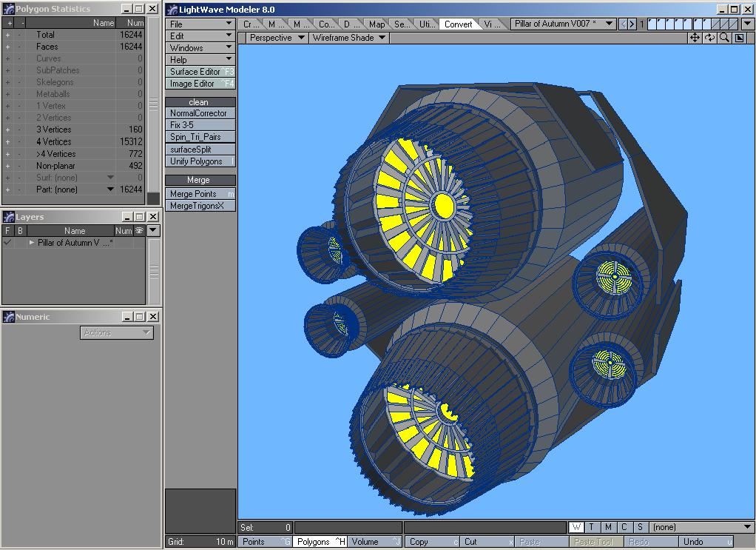Toggle foreground checkmark for Pillar of Autumn layer
Screen dimensions: 756x550
pyautogui.click(x=7, y=243)
